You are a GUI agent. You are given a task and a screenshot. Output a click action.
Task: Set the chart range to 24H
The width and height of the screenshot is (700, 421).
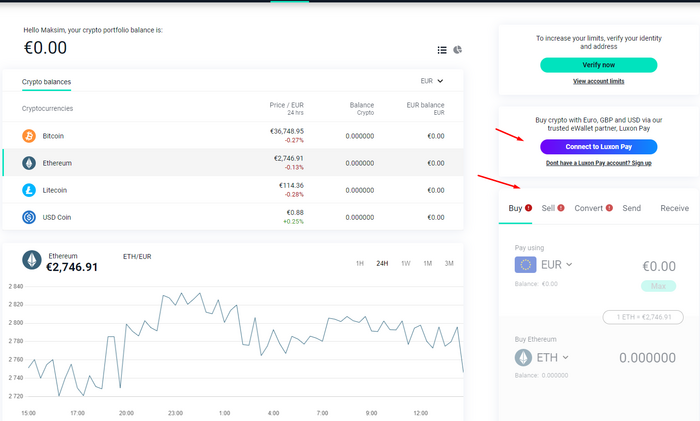pos(382,263)
